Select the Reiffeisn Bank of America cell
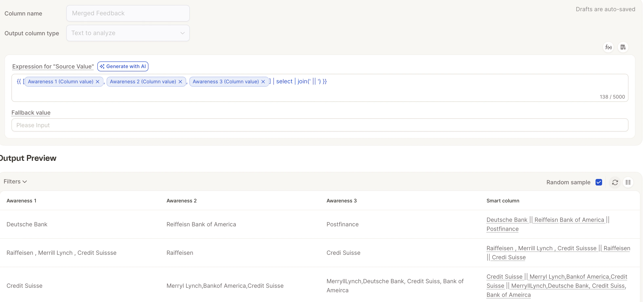The height and width of the screenshot is (302, 644). pos(201,224)
